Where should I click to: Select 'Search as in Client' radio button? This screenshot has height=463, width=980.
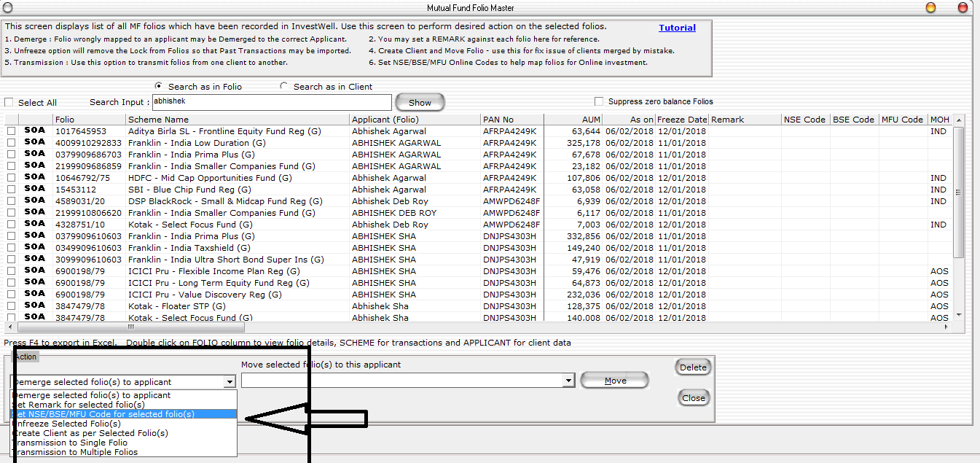tap(283, 86)
